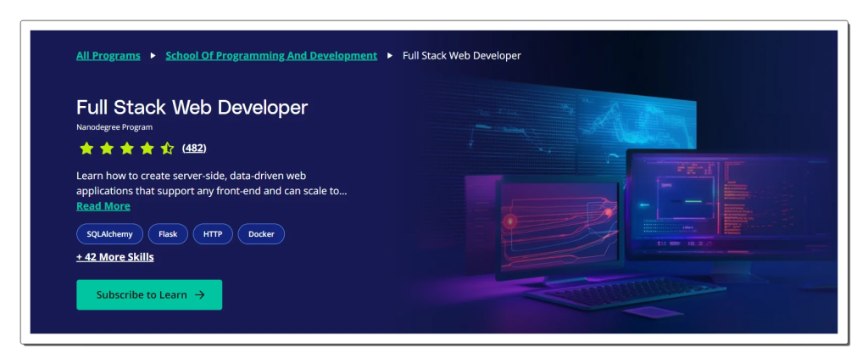Click the Full Stack Web Developer breadcrumb text

pos(462,56)
